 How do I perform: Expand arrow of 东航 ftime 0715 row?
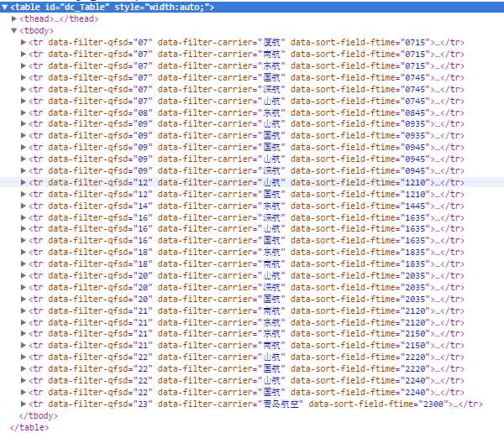(x=24, y=65)
